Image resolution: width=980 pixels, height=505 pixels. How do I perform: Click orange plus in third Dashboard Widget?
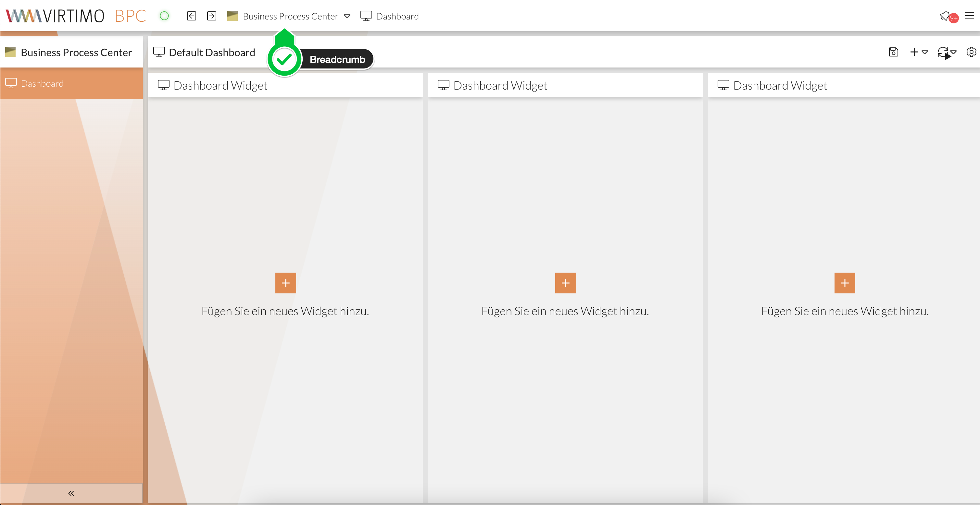point(845,283)
